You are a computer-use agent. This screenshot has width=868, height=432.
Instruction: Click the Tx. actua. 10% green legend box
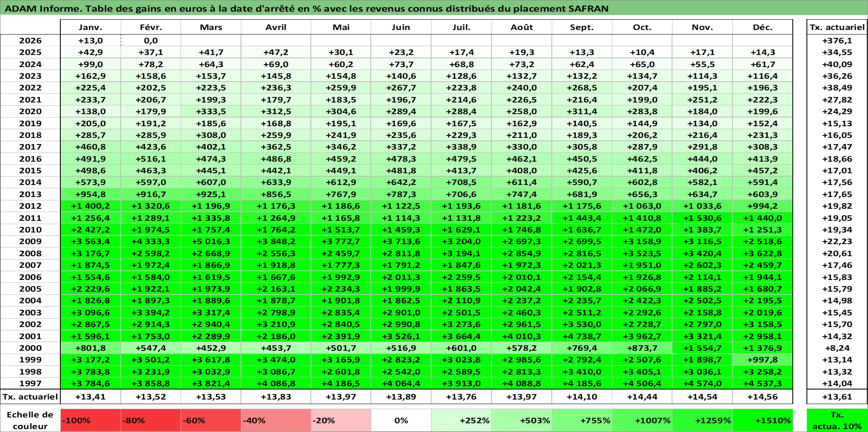[837, 420]
